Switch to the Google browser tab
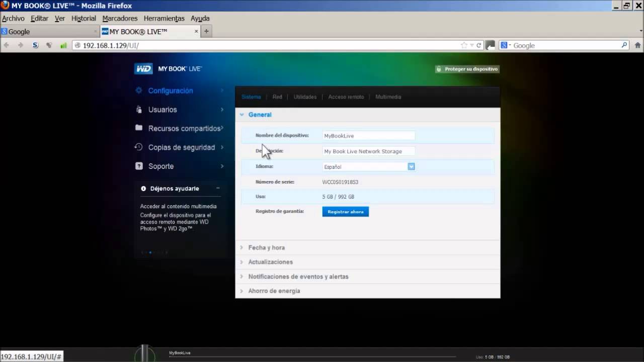The width and height of the screenshot is (644, 362). tap(49, 31)
